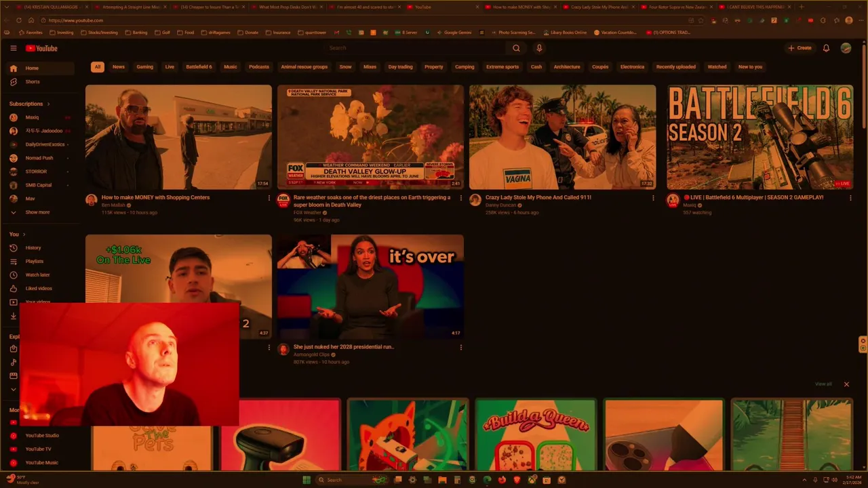Open Watch later in the sidebar
This screenshot has height=488, width=868.
tap(41, 275)
